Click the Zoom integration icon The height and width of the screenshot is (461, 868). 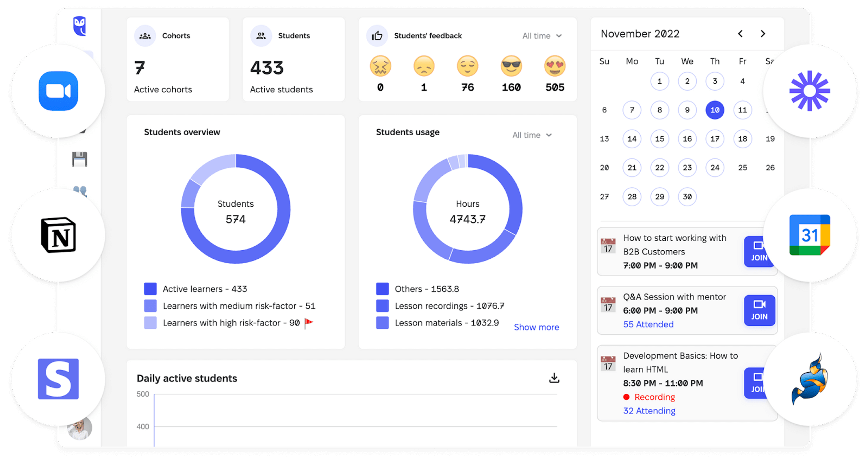[x=58, y=91]
